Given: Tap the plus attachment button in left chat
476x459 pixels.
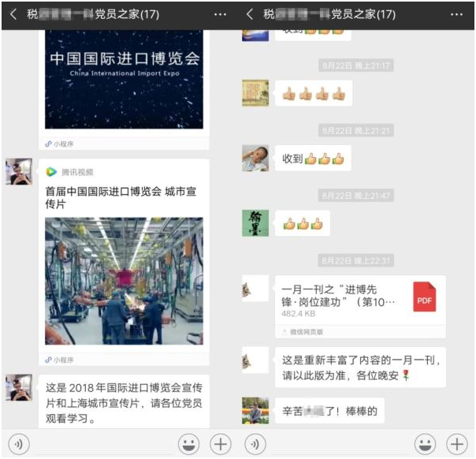Looking at the screenshot, I should tap(221, 444).
